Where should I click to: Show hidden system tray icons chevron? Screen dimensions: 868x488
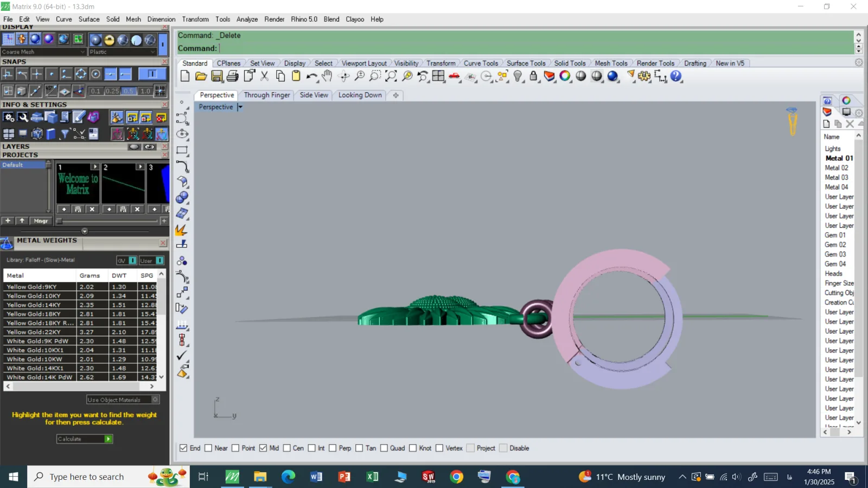click(682, 477)
